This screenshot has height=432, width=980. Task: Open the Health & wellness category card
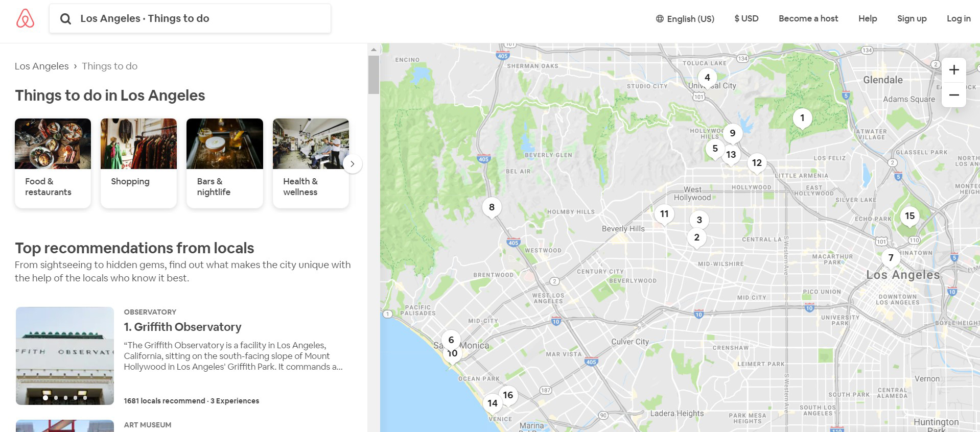point(311,163)
